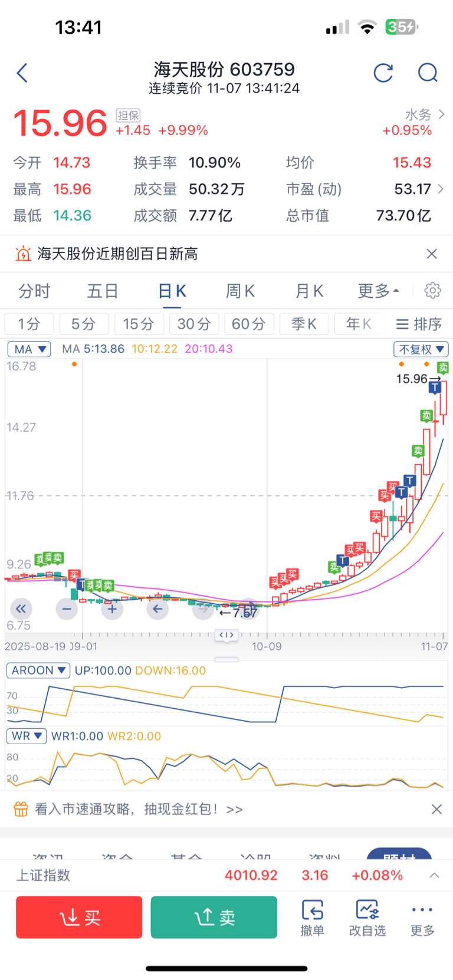Expand the 市盈(动) details chevron
The width and height of the screenshot is (453, 980).
click(x=441, y=189)
